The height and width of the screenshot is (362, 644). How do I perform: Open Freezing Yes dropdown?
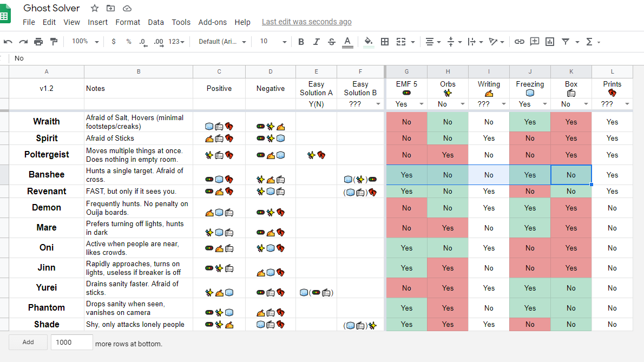click(544, 104)
